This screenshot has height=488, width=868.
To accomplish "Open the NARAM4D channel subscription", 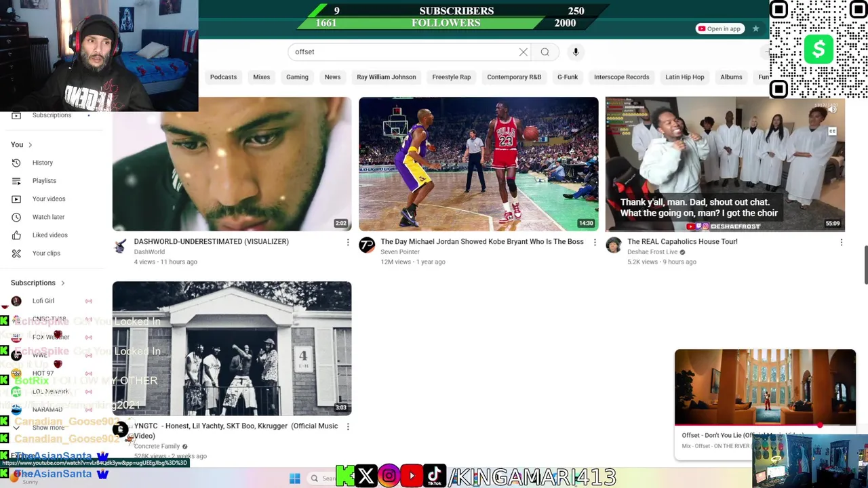I will pyautogui.click(x=46, y=409).
